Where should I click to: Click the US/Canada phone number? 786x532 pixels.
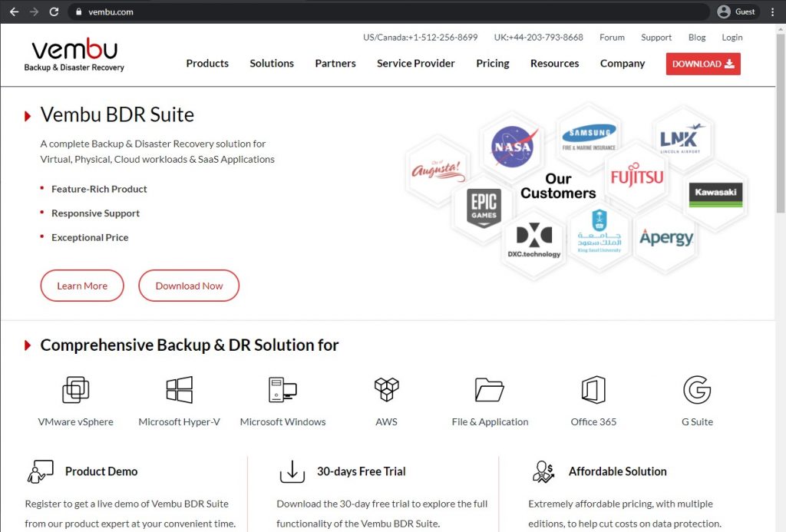tap(420, 37)
